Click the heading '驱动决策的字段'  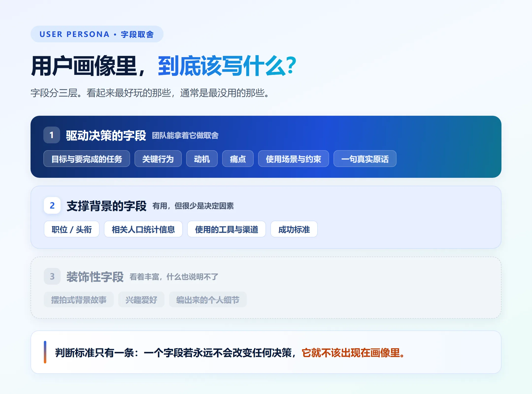click(106, 135)
